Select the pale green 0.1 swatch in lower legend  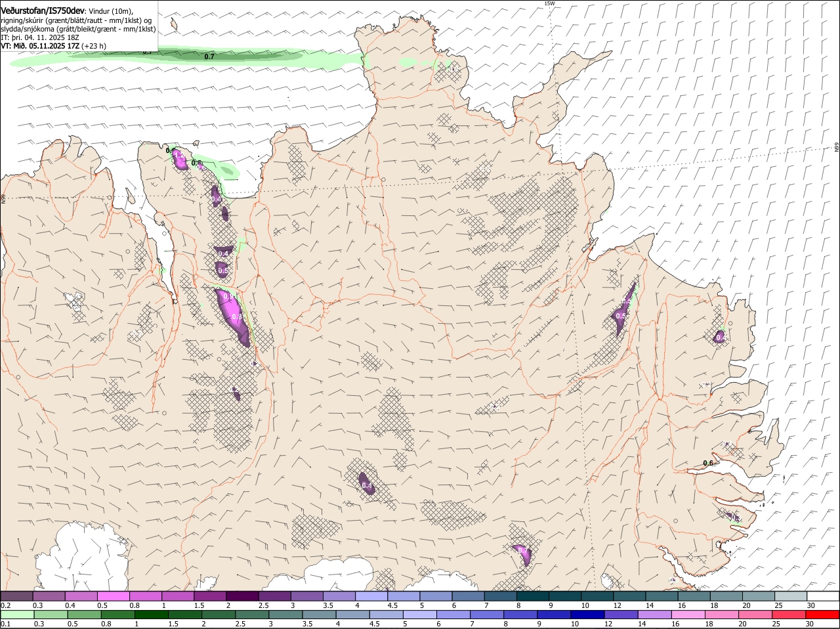(17, 615)
